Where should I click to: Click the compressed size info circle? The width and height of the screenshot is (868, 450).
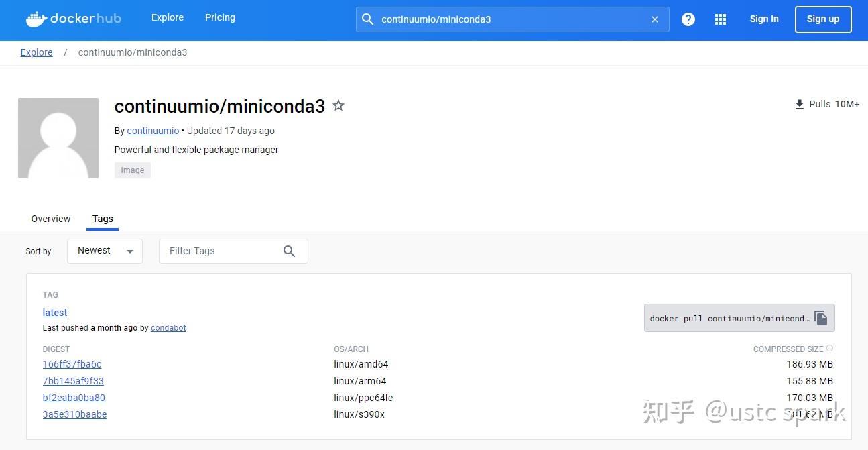pos(830,347)
